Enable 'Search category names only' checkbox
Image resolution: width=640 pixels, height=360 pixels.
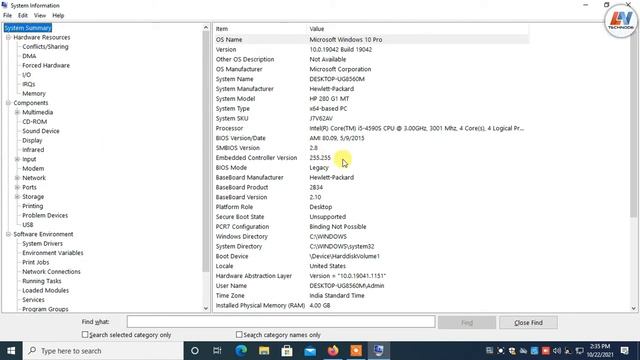pyautogui.click(x=239, y=334)
